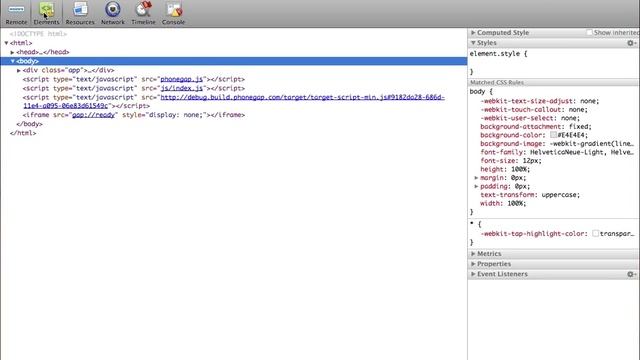Click the background-image -webkit-gradient value

tap(591, 144)
